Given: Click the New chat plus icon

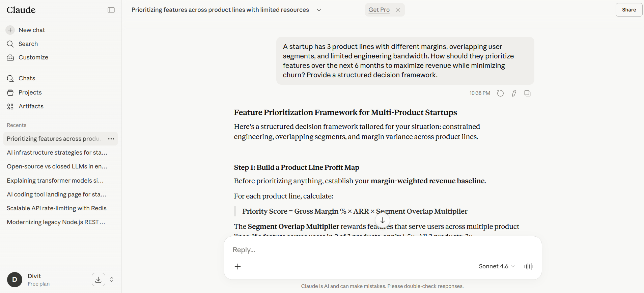Looking at the screenshot, I should 10,30.
